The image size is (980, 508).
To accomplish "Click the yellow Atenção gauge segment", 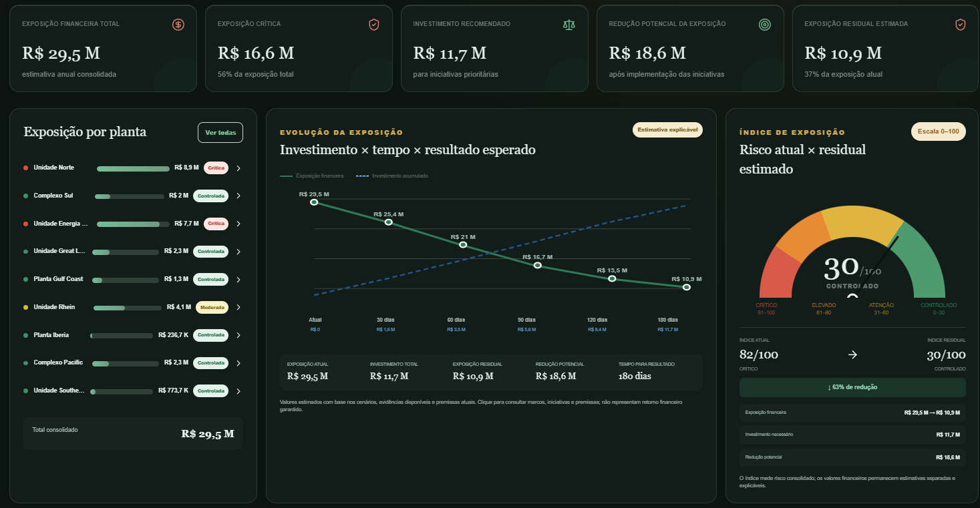I will (862, 223).
